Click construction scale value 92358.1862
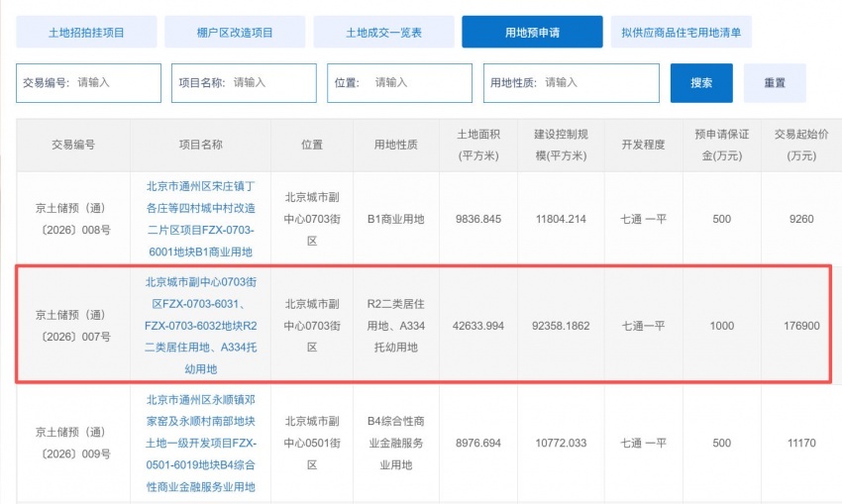The width and height of the screenshot is (842, 504). point(561,325)
